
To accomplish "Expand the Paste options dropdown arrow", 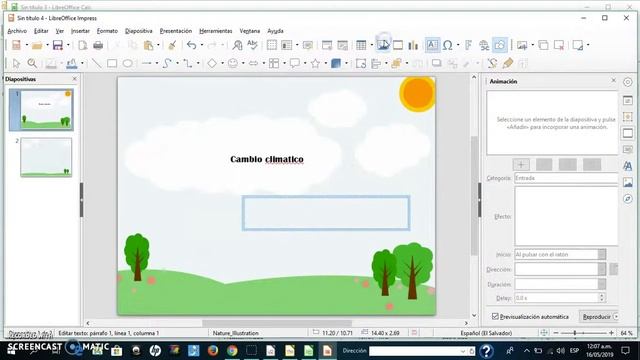I will (x=158, y=45).
